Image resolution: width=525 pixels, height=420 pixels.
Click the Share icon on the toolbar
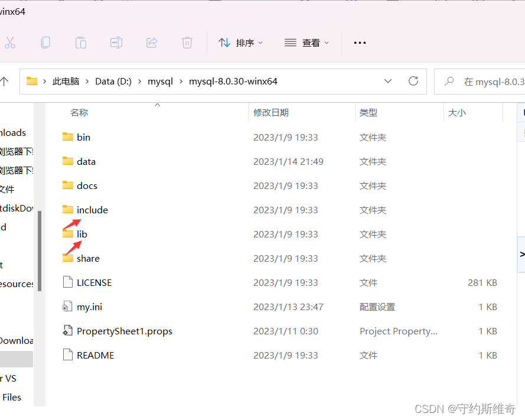[152, 42]
